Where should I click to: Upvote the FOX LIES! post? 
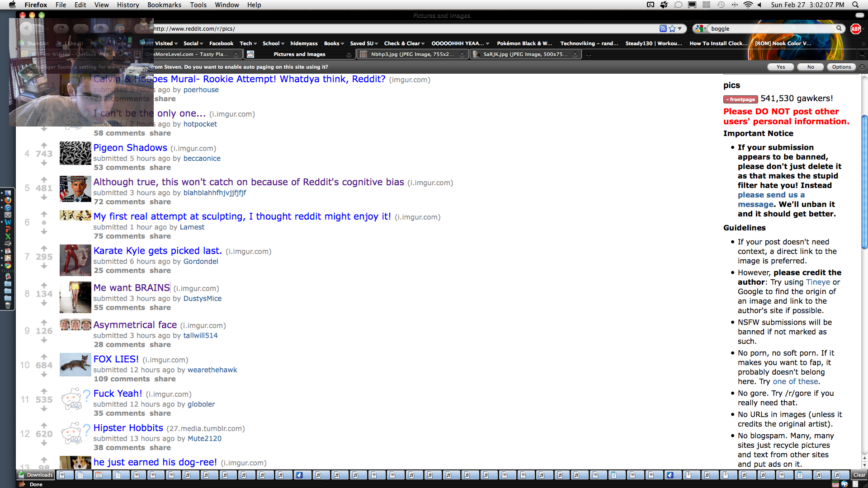[44, 357]
